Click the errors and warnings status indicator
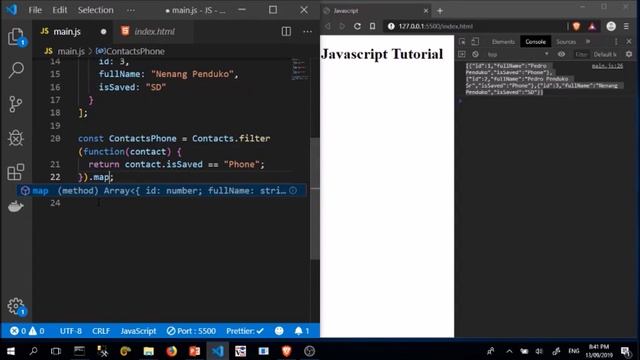This screenshot has width=640, height=360. coord(27,331)
